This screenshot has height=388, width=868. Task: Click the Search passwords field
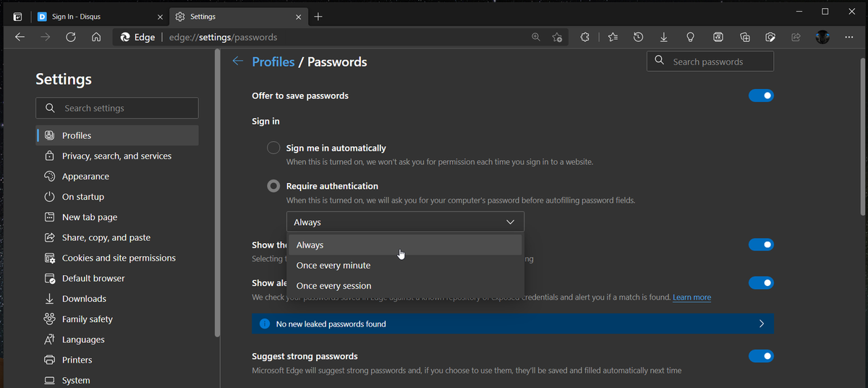point(710,62)
